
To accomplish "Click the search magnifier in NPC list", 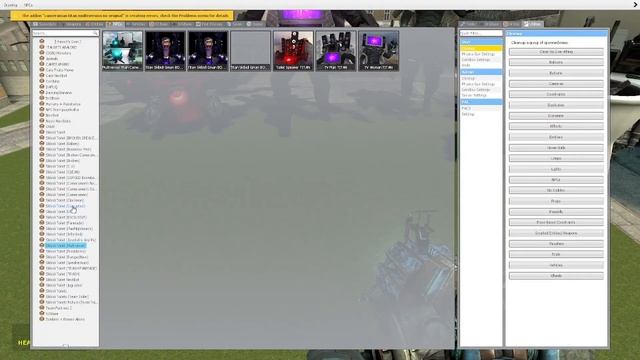I will (x=95, y=33).
